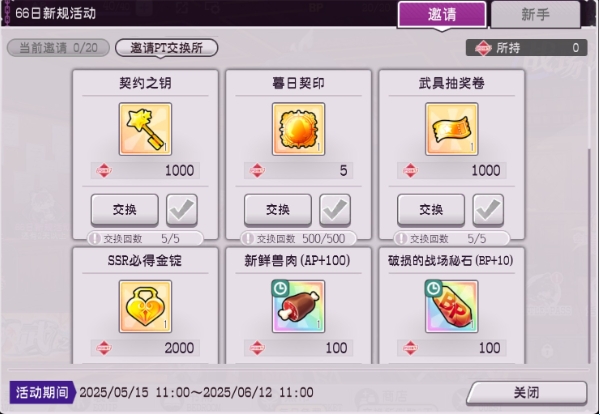Click the 武具抽奖卷 ticket icon
This screenshot has height=415, width=600.
452,129
